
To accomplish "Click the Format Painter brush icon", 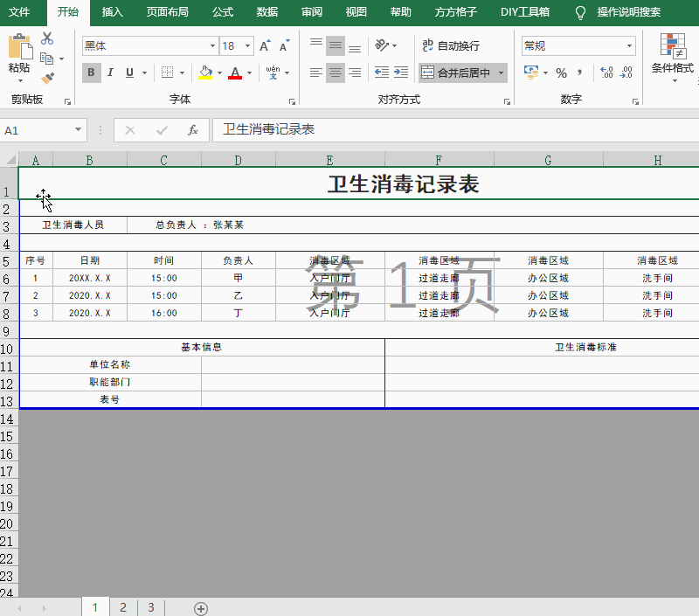I will click(x=47, y=78).
